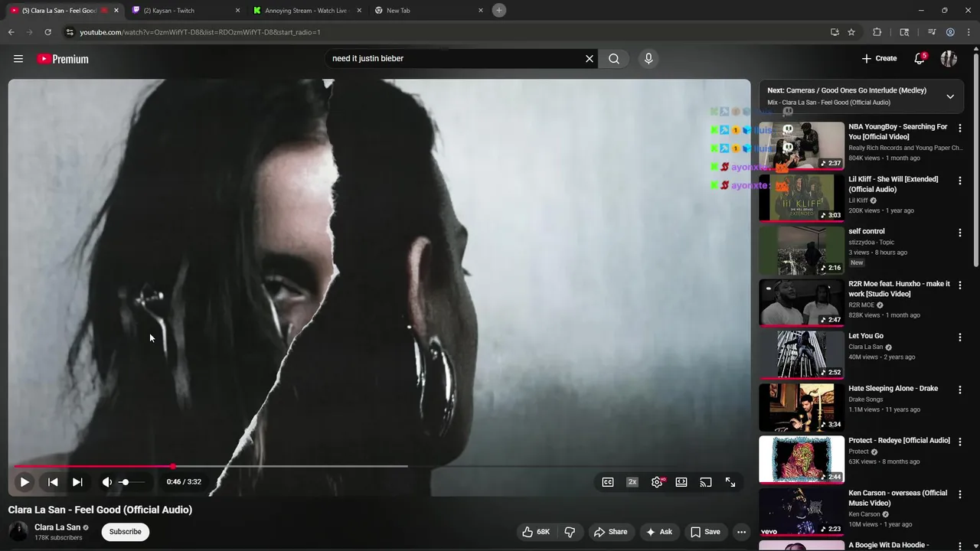
Task: Start voice search with microphone icon
Action: click(x=648, y=59)
